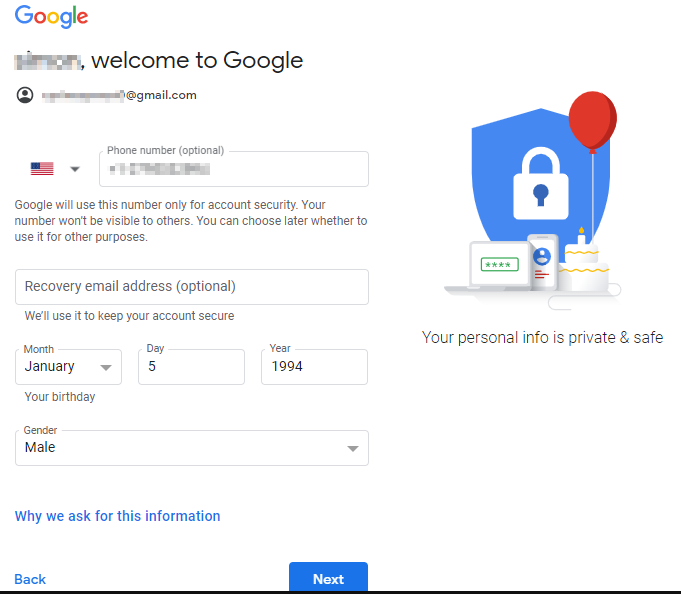Open the country code dropdown arrow
681x594 pixels.
click(75, 169)
